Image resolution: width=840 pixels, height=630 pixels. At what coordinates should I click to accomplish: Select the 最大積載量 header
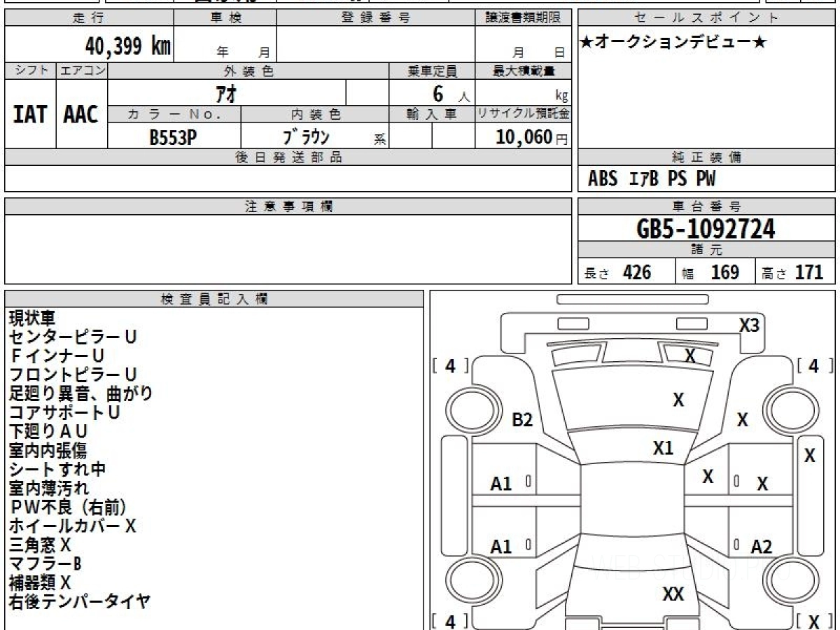[x=524, y=71]
